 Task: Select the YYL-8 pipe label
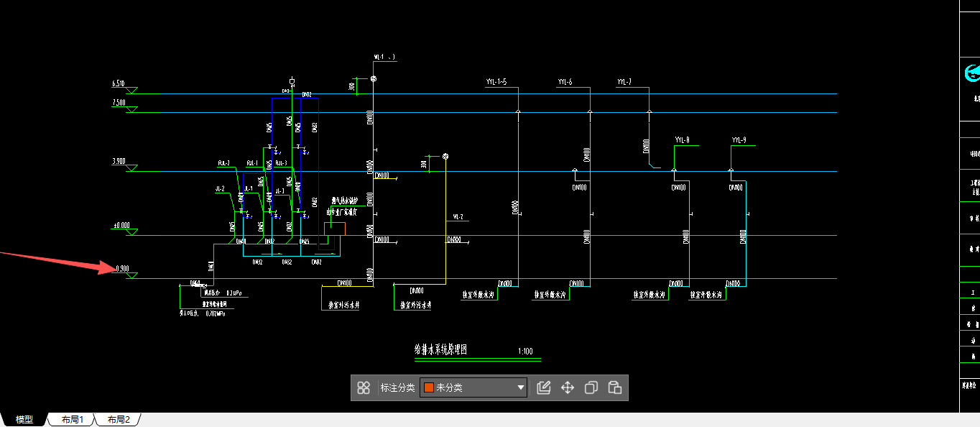(x=682, y=139)
